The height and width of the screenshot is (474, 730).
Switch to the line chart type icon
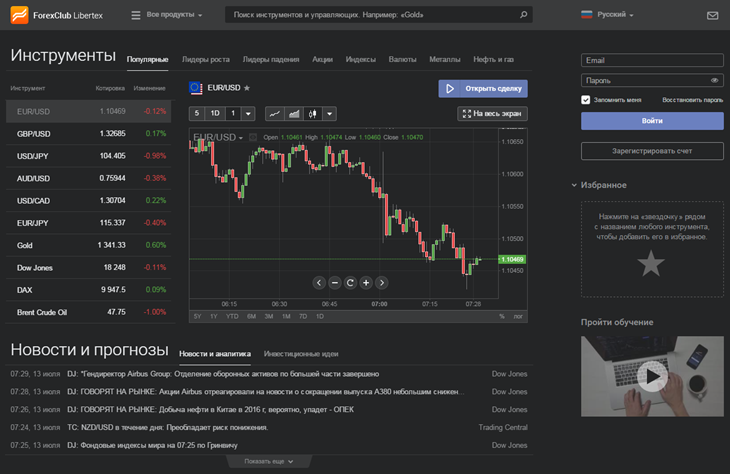pyautogui.click(x=273, y=114)
